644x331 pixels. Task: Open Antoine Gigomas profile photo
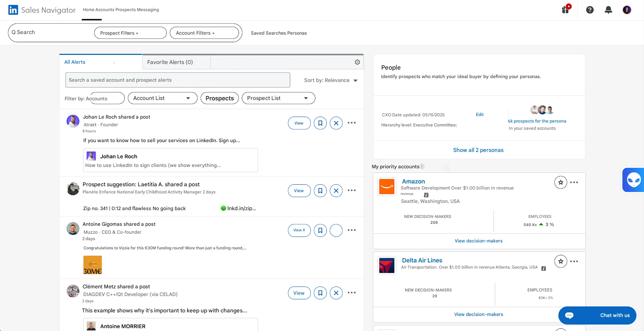73,229
